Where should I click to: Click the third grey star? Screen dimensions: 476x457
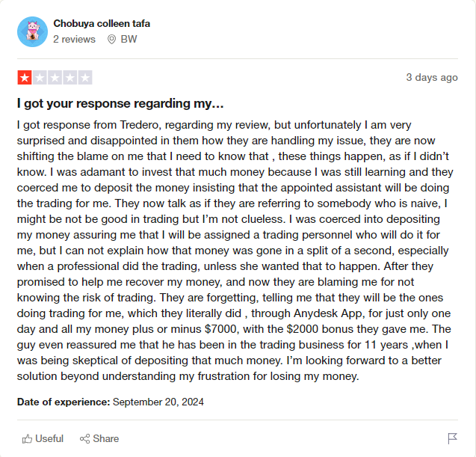(55, 78)
